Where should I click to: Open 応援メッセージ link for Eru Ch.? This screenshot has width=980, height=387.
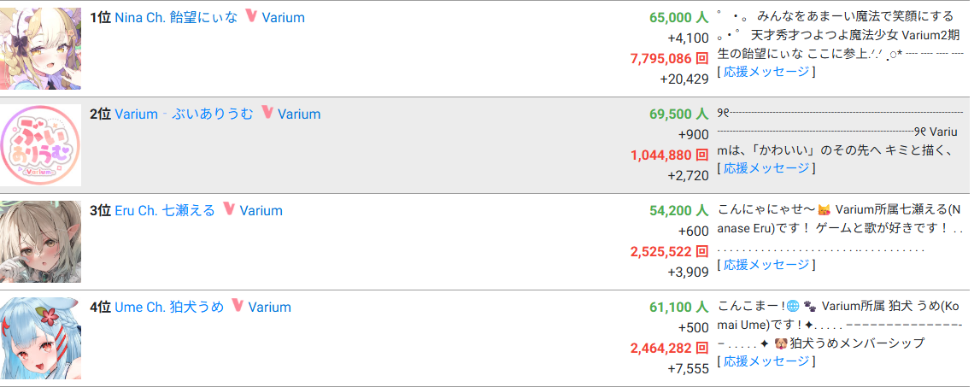766,265
